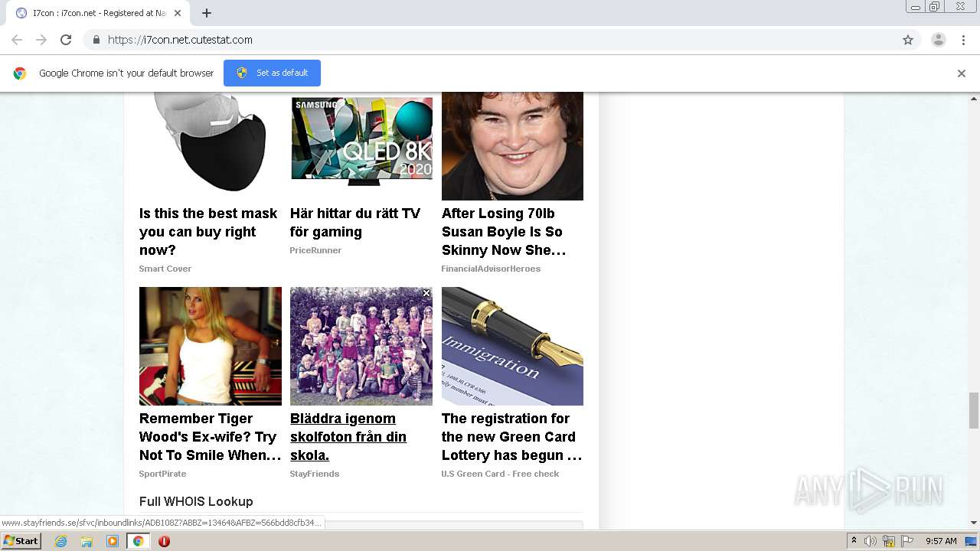The height and width of the screenshot is (551, 980).
Task: Select the I7con : i7con.net tab
Action: click(100, 13)
